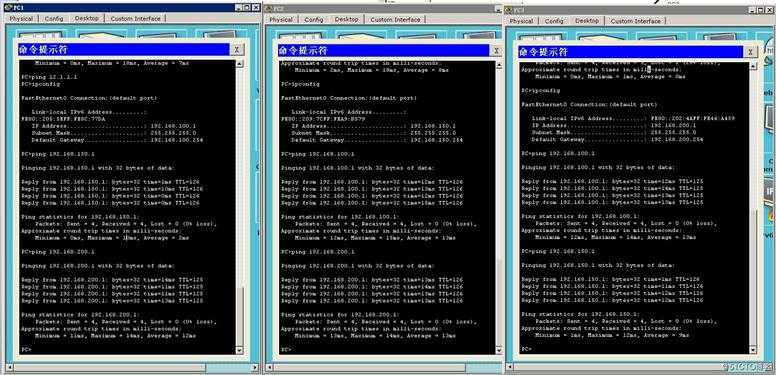Viewport: 776px width, 375px height.
Task: Click scroll-down arrow of PC1 command prompt
Action: coord(240,350)
